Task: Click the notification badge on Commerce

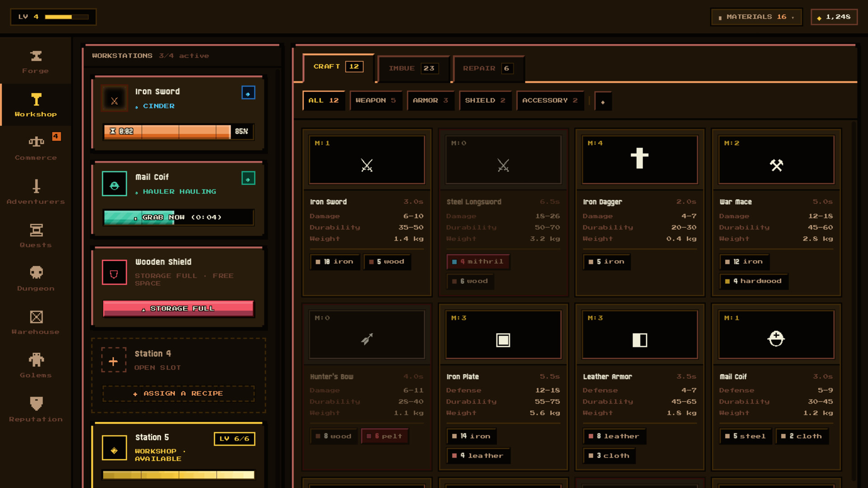Action: (56, 136)
